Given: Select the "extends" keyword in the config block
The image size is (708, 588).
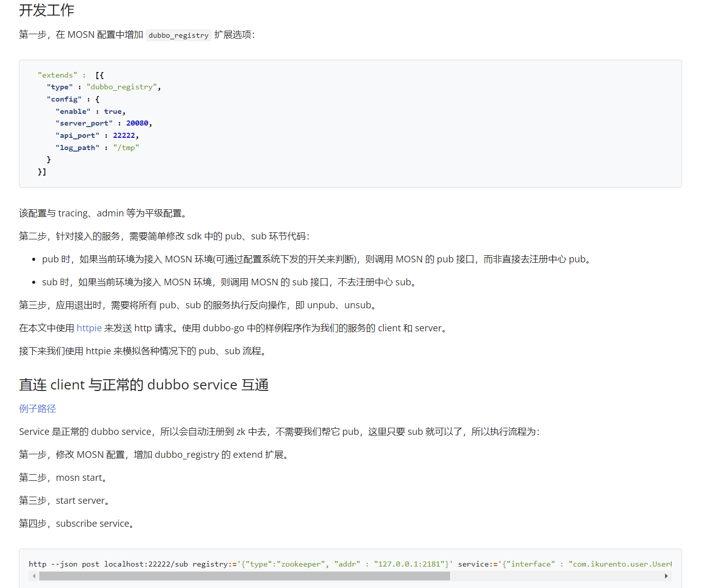Looking at the screenshot, I should click(57, 75).
